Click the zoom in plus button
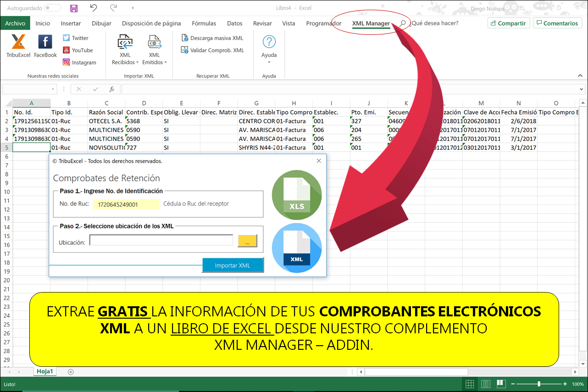The height and width of the screenshot is (392, 588). point(565,384)
